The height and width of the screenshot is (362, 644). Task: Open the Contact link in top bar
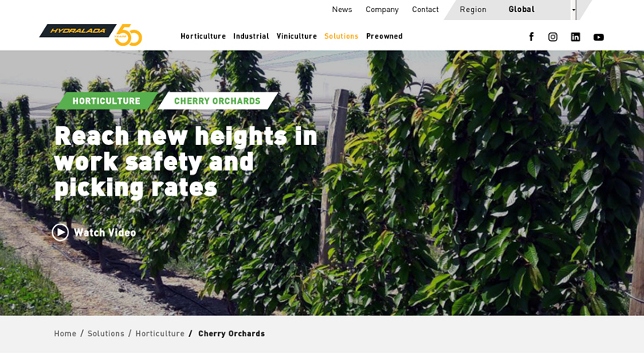click(x=425, y=10)
